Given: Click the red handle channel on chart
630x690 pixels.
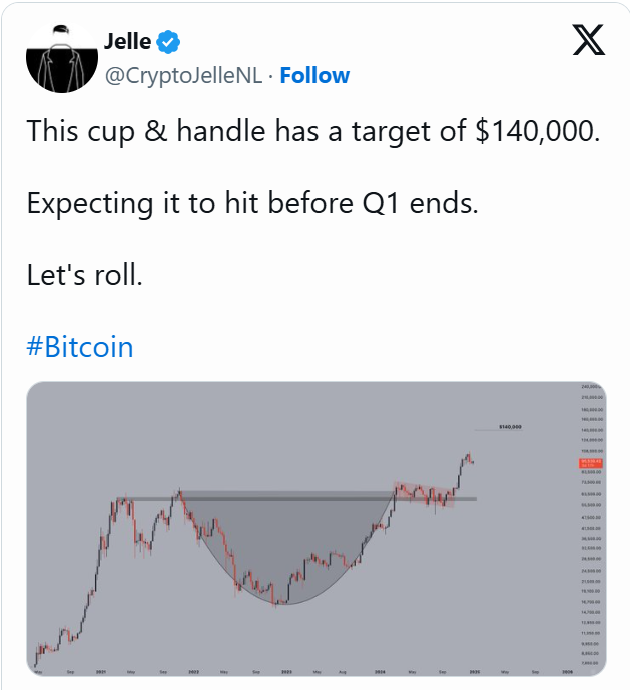Looking at the screenshot, I should coord(425,495).
